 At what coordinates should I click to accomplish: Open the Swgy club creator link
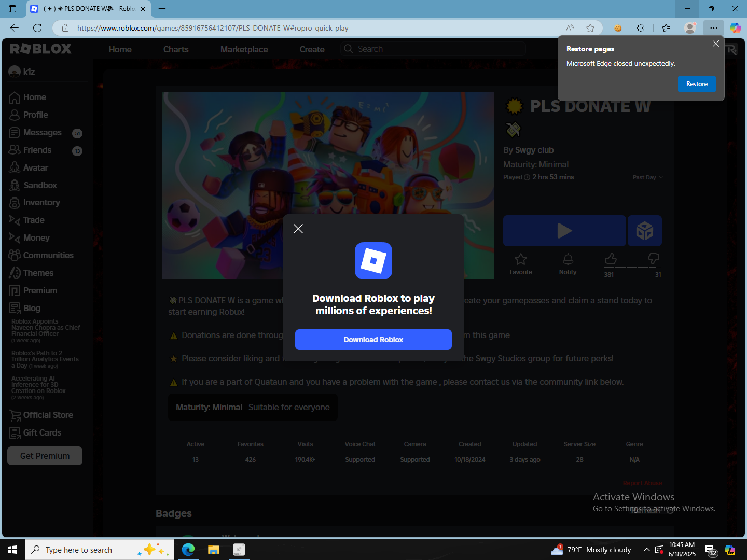pos(534,150)
